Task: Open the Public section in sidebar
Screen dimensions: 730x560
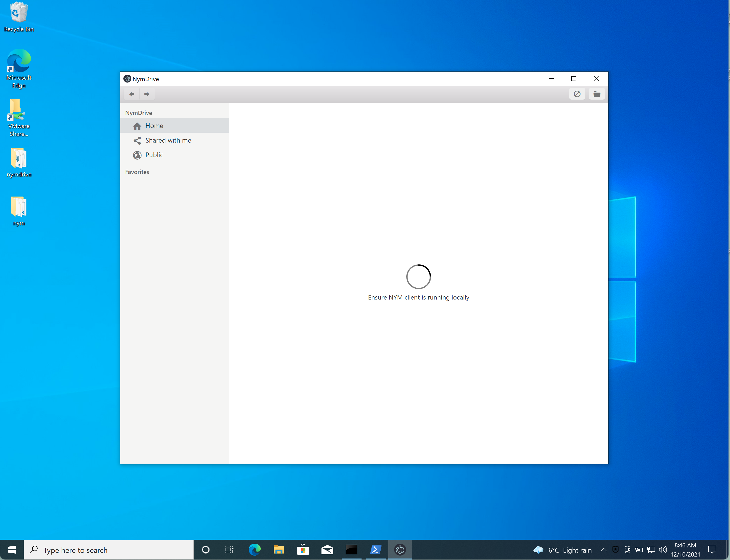Action: coord(154,155)
